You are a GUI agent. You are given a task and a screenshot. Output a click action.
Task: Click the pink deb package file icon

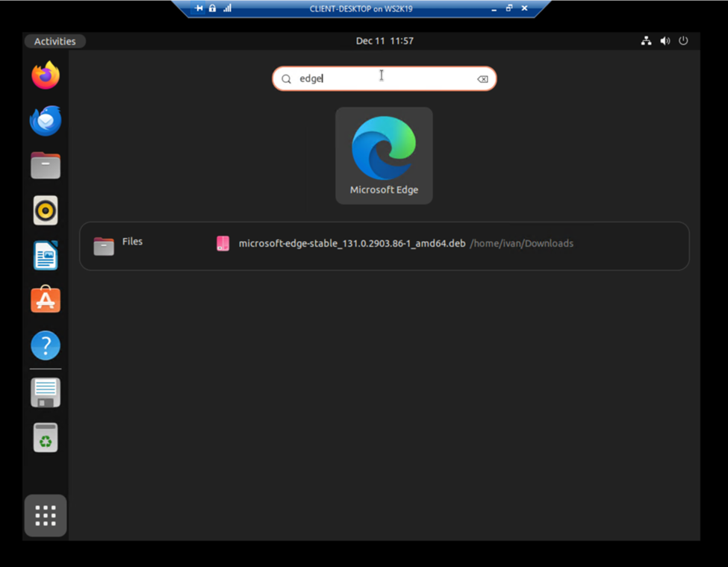coord(223,244)
